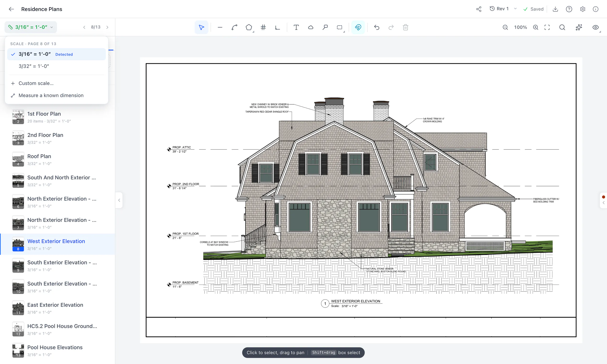Undo the last action
Image resolution: width=607 pixels, height=364 pixels.
pos(377,27)
